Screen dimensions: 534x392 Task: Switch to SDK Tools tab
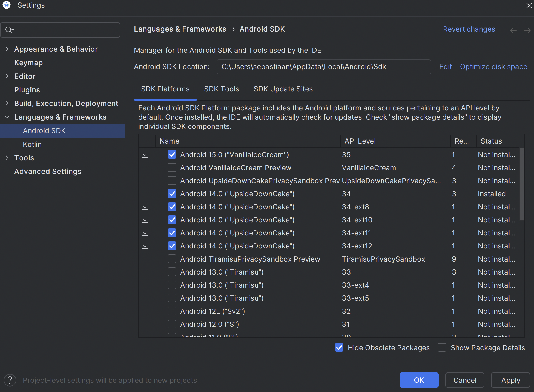pos(221,89)
